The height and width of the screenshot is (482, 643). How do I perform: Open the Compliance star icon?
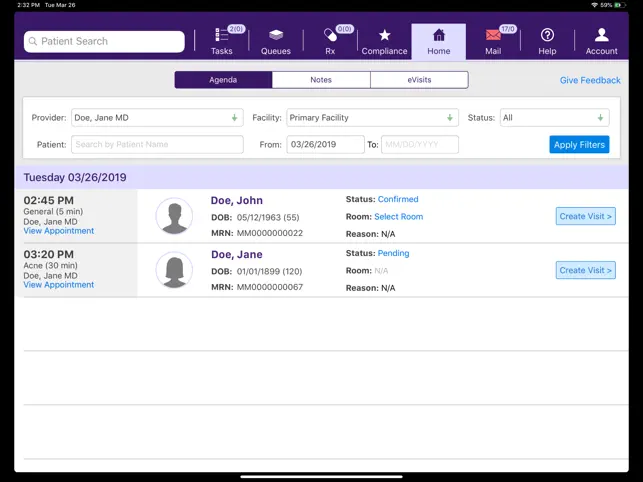tap(384, 35)
